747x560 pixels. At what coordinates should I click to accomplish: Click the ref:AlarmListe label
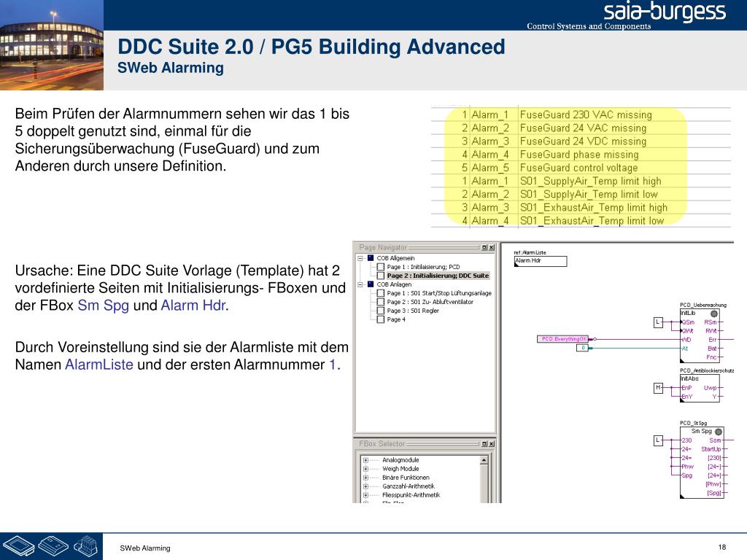(x=530, y=253)
